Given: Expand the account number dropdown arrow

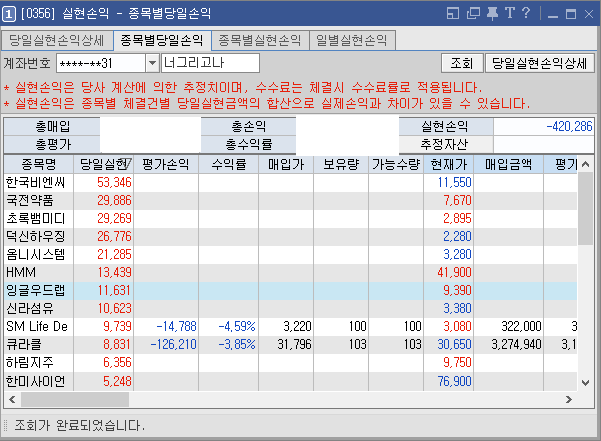Looking at the screenshot, I should pyautogui.click(x=152, y=63).
